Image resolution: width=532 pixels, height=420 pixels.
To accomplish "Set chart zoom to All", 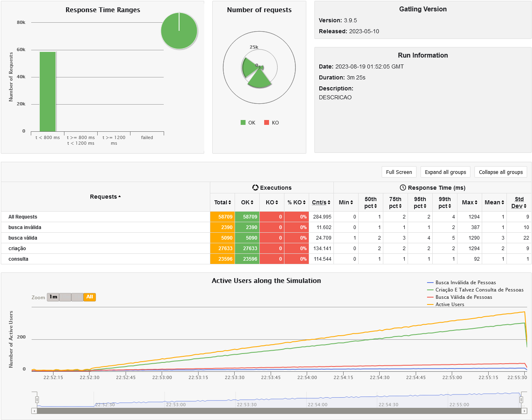I will pyautogui.click(x=90, y=297).
